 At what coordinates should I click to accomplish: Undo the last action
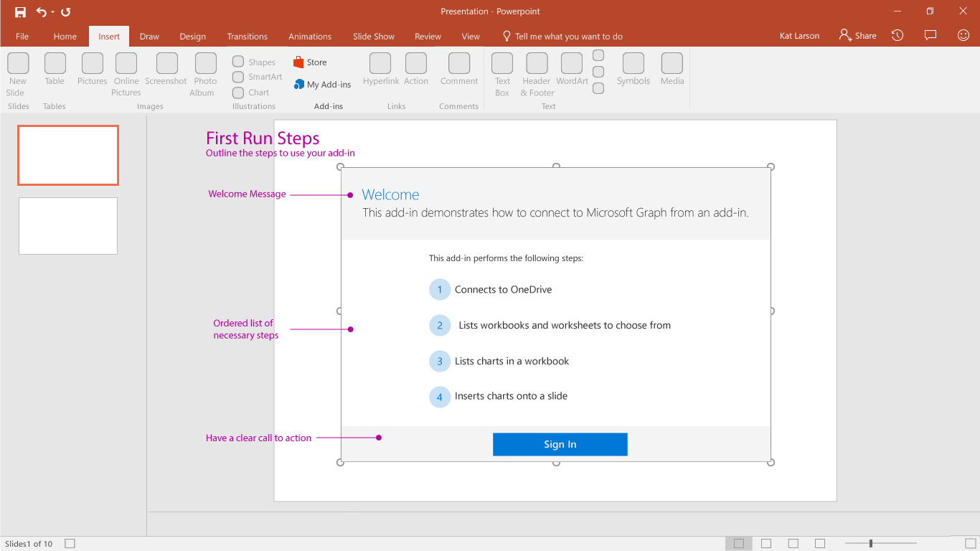[x=41, y=11]
